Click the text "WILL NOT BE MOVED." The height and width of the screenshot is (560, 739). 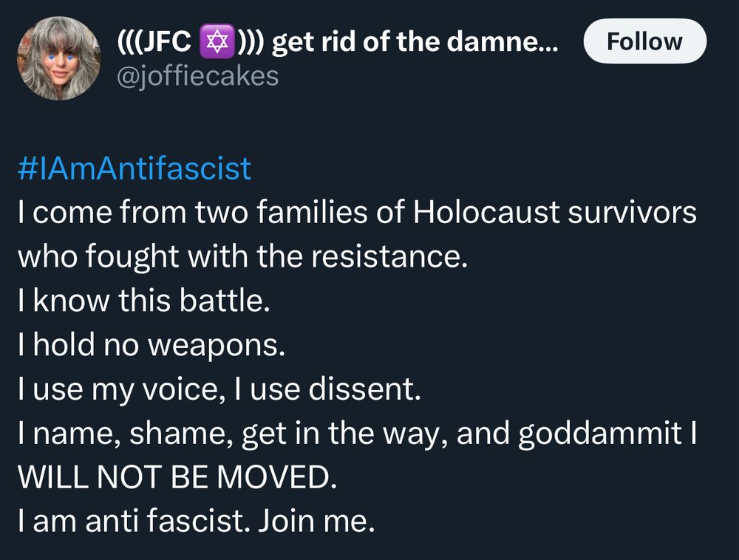coord(177,479)
